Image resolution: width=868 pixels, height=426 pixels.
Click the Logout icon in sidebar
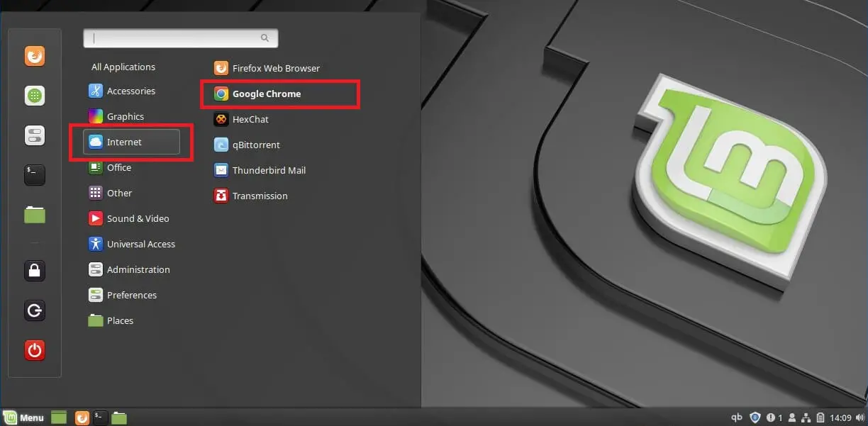tap(35, 310)
